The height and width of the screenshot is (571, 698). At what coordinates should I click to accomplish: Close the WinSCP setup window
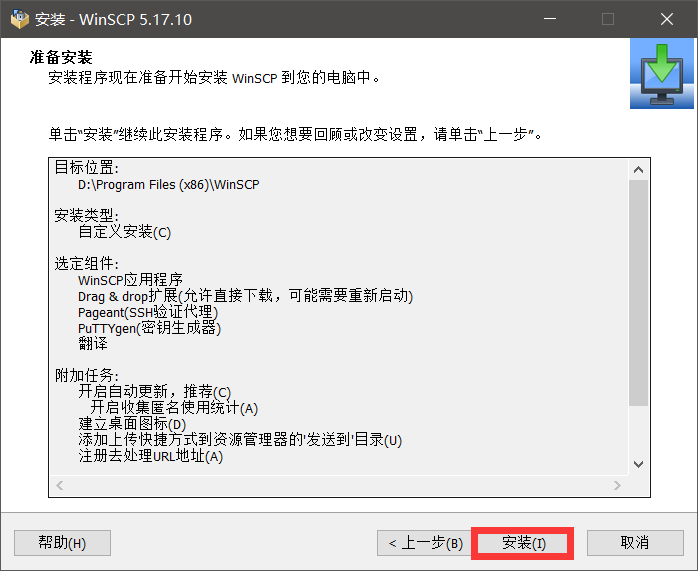coord(667,19)
